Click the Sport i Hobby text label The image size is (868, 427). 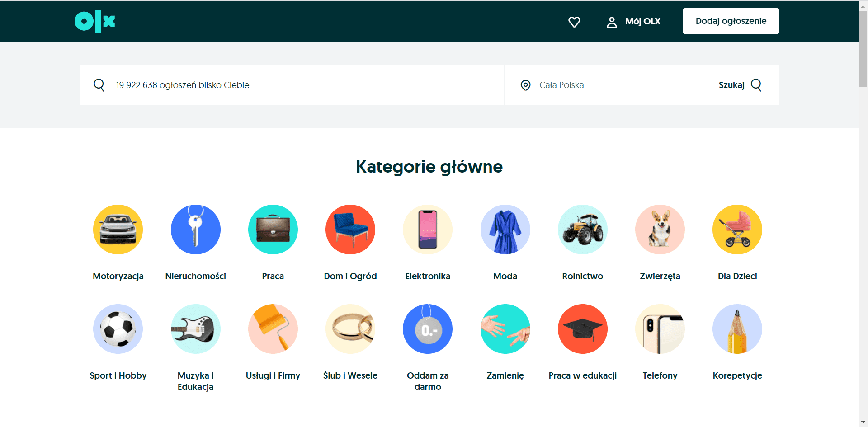pos(118,375)
